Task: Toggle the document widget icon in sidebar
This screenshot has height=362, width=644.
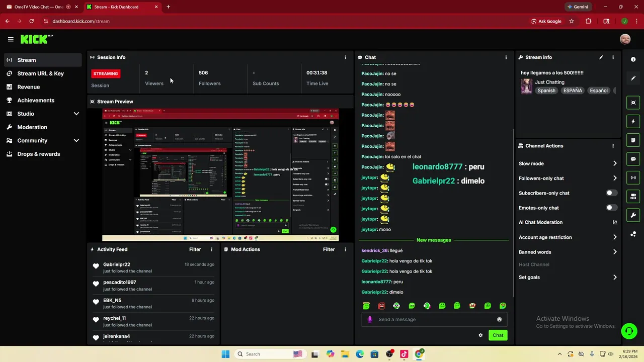Action: coord(633,140)
